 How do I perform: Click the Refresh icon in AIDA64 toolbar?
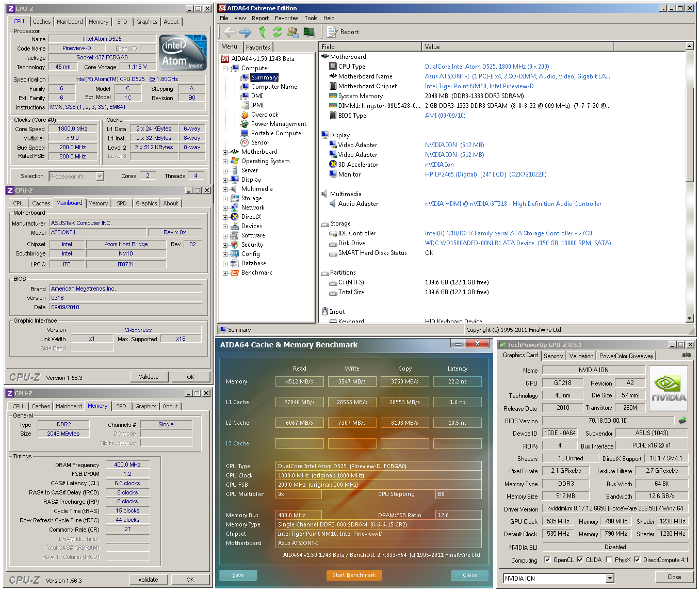click(x=278, y=32)
